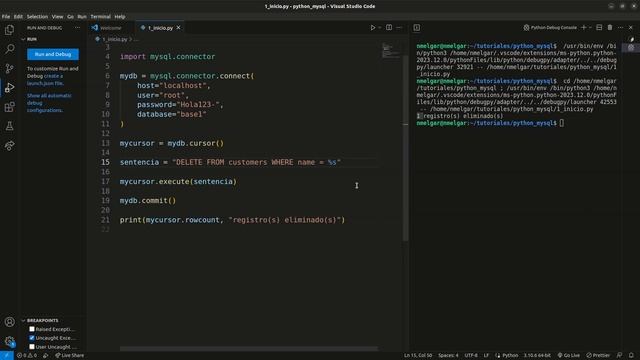Open notifications bell in status bar
This screenshot has height=360, width=640.
coord(631,356)
